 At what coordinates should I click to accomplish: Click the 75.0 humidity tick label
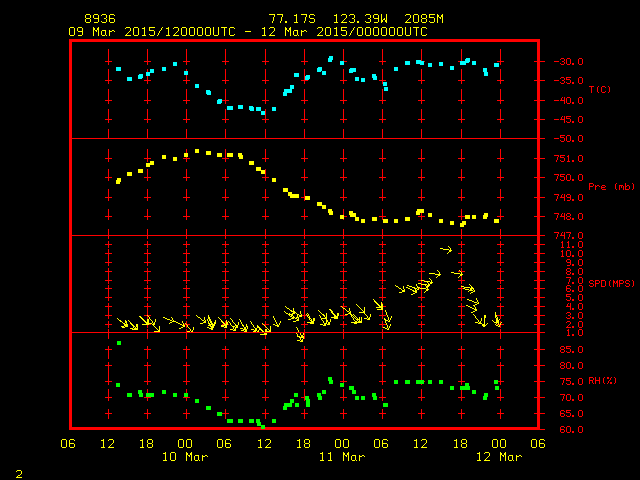tap(571, 382)
